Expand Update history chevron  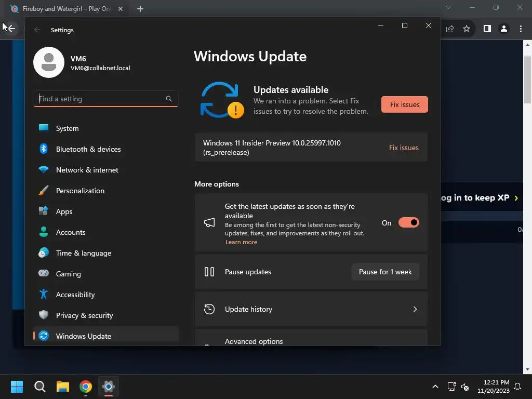[415, 309]
